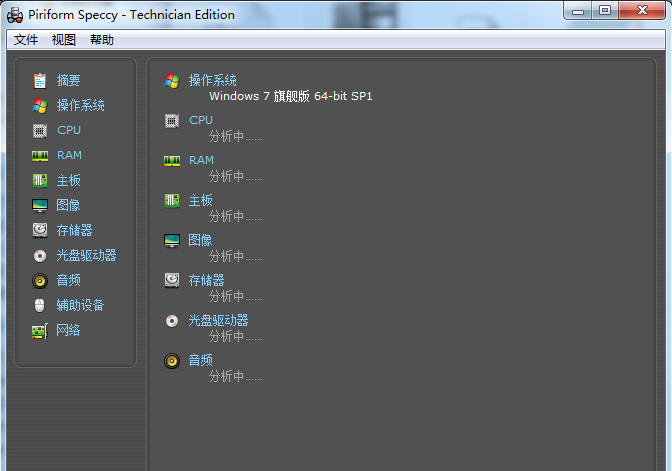Select 网络 in the sidebar
Image resolution: width=672 pixels, height=471 pixels.
(69, 330)
